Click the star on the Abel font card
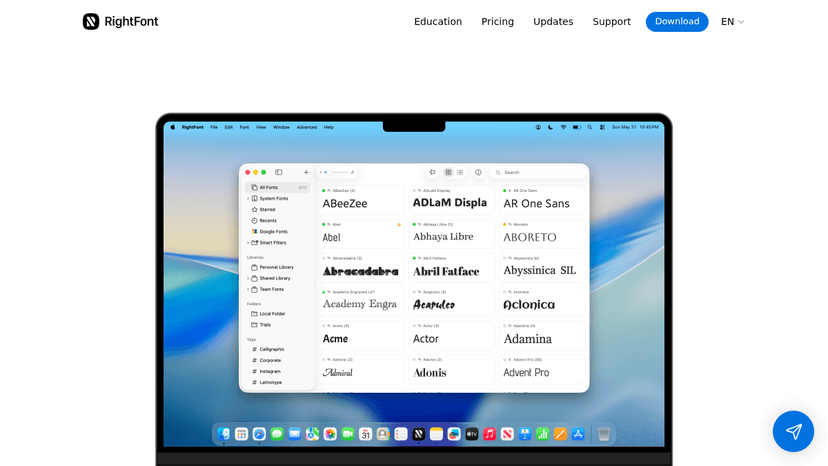Screen dimensions: 828x466 [x=399, y=225]
